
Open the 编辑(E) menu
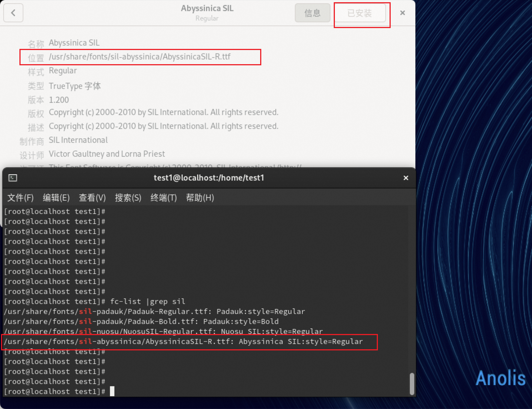coord(56,198)
